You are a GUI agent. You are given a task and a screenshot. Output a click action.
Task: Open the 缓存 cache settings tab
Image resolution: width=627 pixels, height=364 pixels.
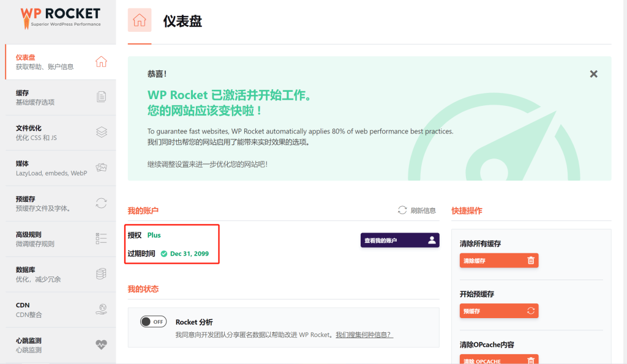point(58,97)
